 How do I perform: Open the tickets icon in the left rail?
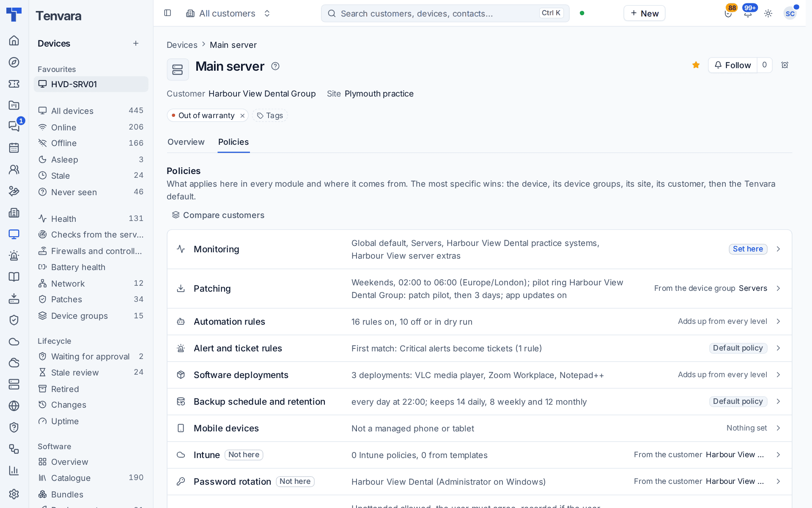(14, 84)
